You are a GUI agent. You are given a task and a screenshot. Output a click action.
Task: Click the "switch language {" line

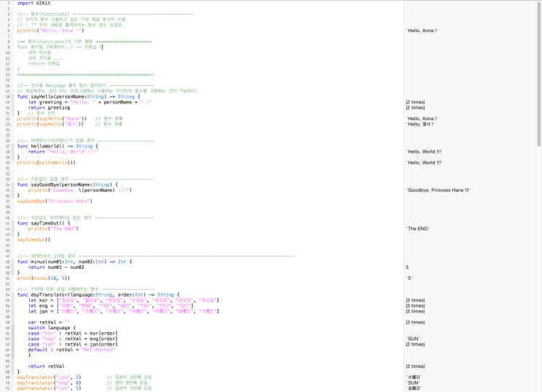[x=52, y=328]
